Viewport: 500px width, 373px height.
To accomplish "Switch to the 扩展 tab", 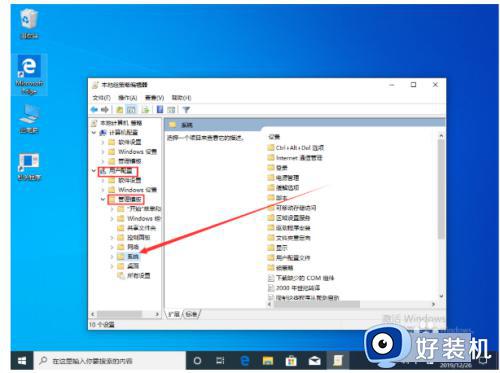I will coord(174,314).
